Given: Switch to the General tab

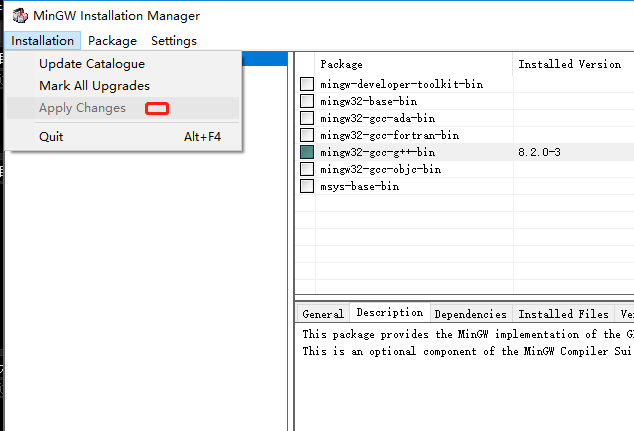Looking at the screenshot, I should click(x=323, y=314).
